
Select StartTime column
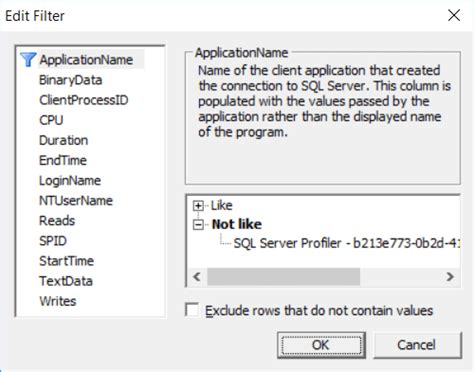tap(66, 261)
